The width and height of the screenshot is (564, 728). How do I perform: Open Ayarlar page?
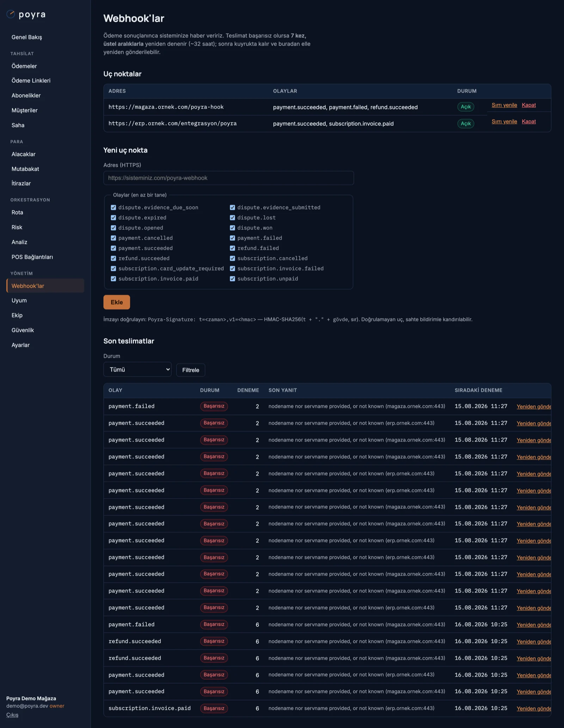tap(20, 345)
